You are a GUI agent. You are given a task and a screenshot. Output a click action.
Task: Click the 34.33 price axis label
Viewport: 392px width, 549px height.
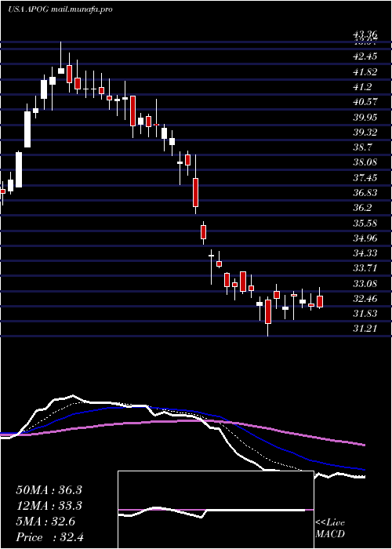(365, 253)
